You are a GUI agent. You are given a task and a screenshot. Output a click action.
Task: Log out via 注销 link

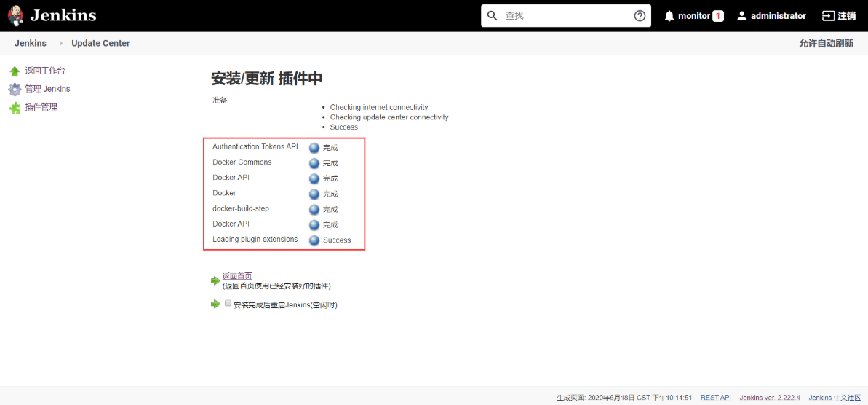847,16
